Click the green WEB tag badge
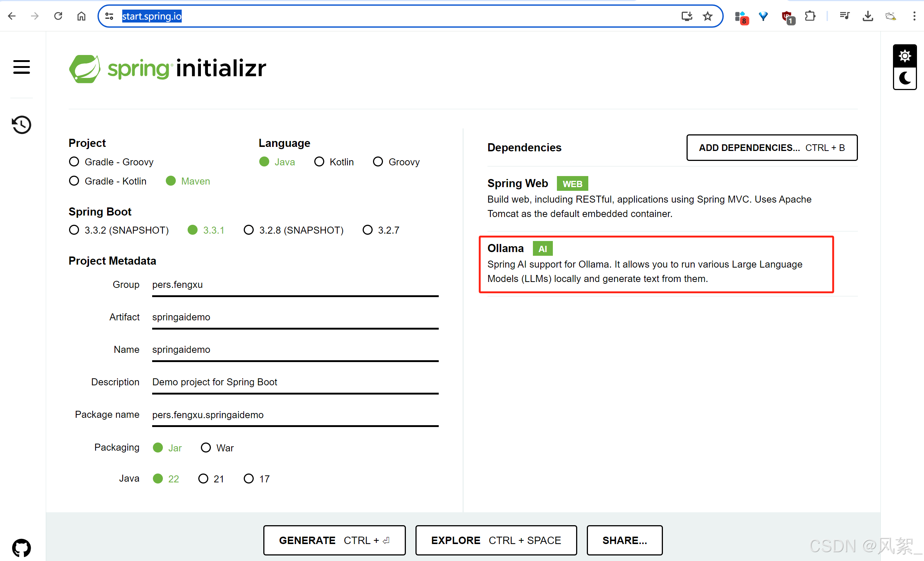Image resolution: width=924 pixels, height=561 pixels. tap(572, 184)
